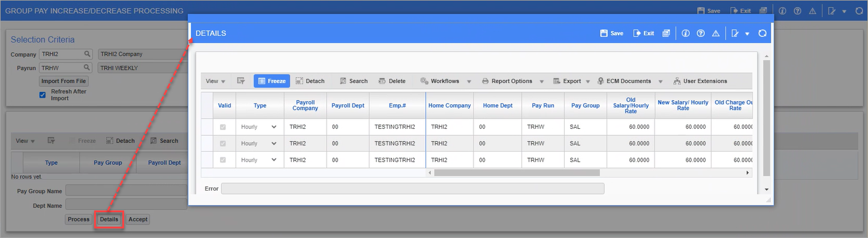Expand the arrow next to ECM Documents
868x238 pixels.
point(661,82)
